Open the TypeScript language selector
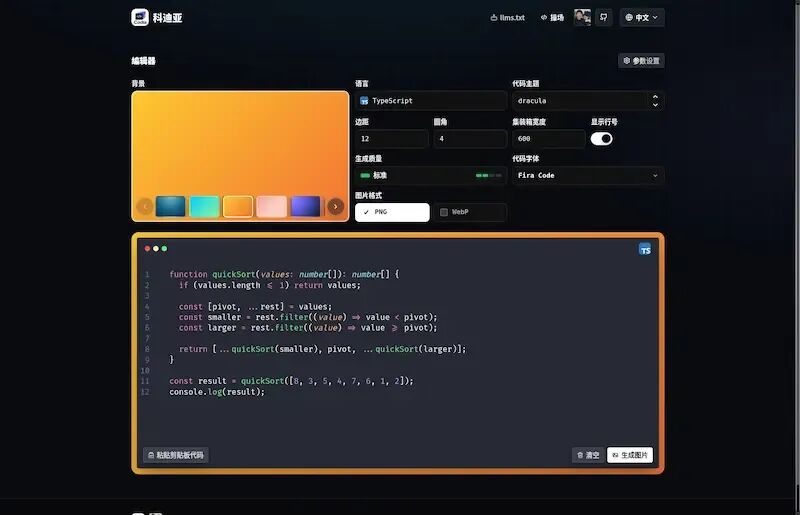The height and width of the screenshot is (515, 800). click(x=431, y=101)
